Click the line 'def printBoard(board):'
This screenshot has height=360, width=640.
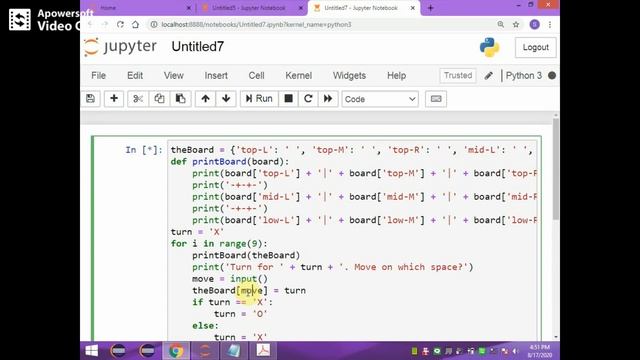(x=229, y=162)
